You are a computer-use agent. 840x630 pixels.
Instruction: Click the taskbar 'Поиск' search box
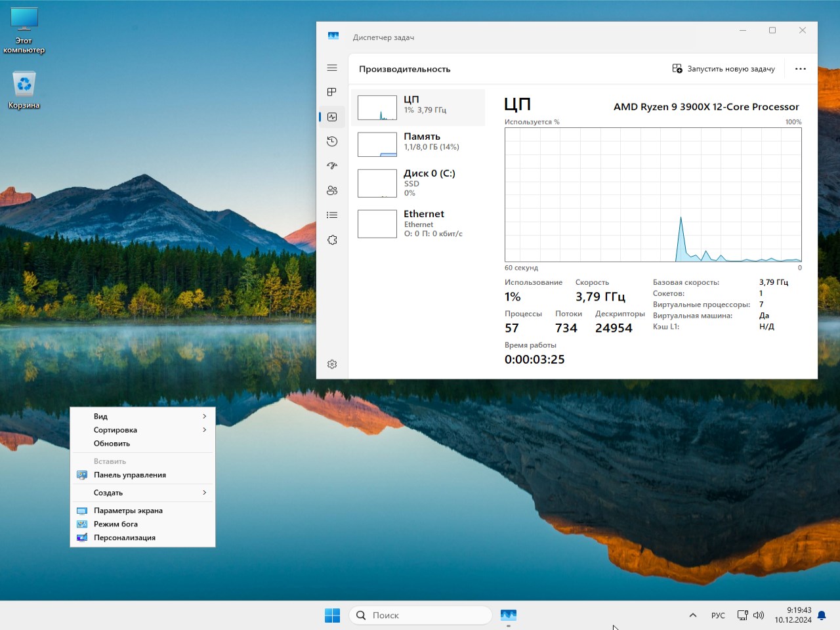tap(421, 616)
